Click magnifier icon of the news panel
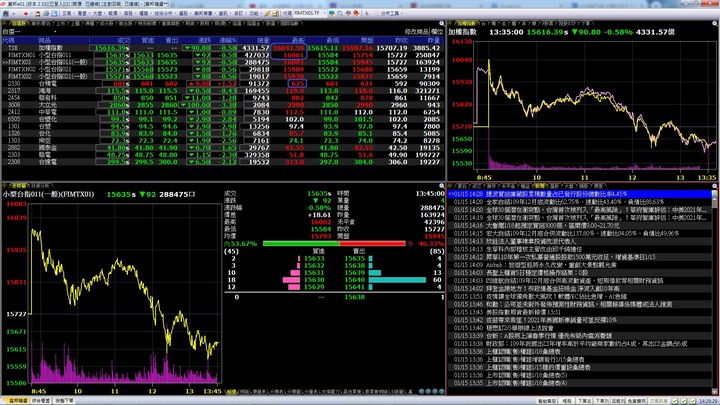This screenshot has height=405, width=720. [714, 186]
